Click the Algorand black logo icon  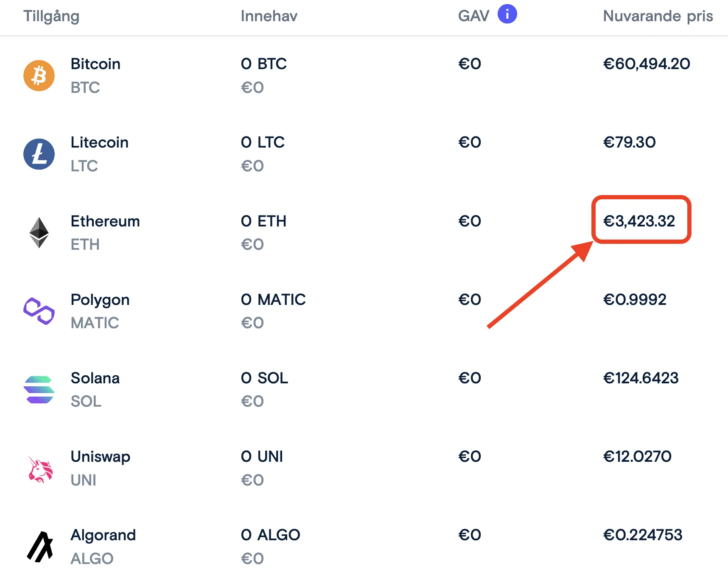coord(40,547)
